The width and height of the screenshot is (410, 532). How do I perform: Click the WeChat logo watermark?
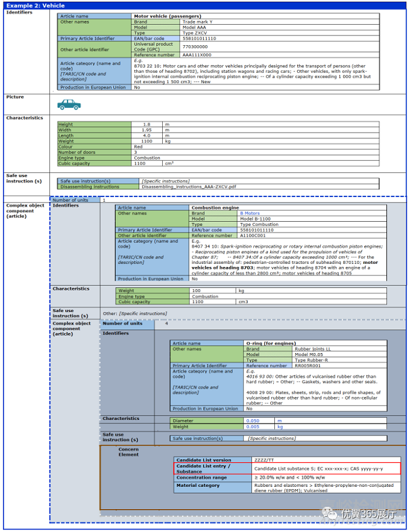coord(330,513)
